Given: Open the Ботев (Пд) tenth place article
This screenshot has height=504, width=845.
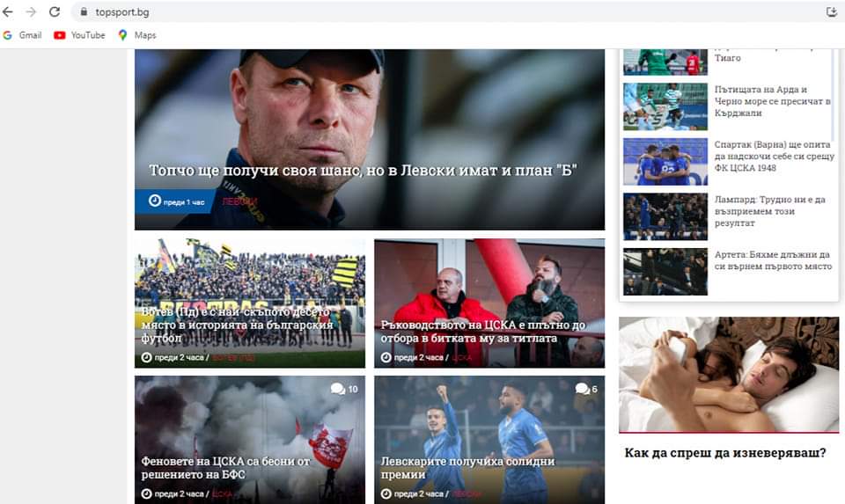Looking at the screenshot, I should 237,325.
